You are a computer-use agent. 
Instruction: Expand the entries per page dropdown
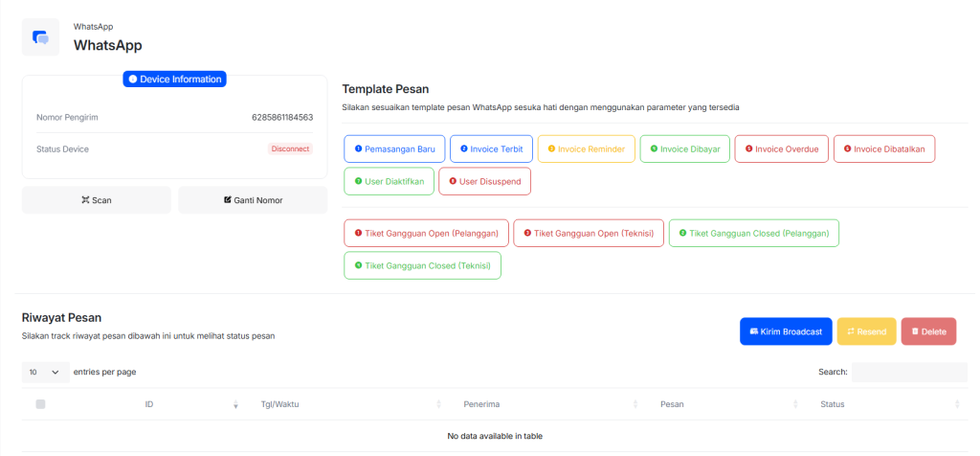point(46,373)
